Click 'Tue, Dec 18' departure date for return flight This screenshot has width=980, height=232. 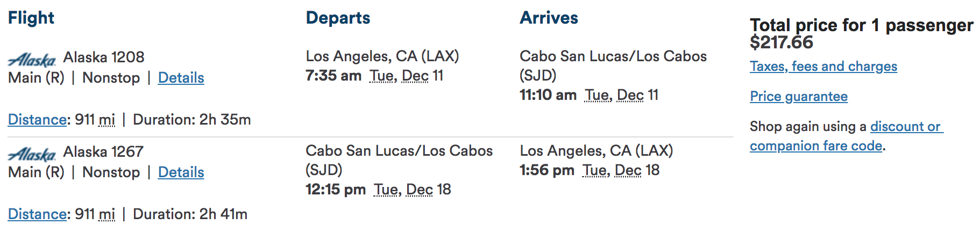point(412,190)
